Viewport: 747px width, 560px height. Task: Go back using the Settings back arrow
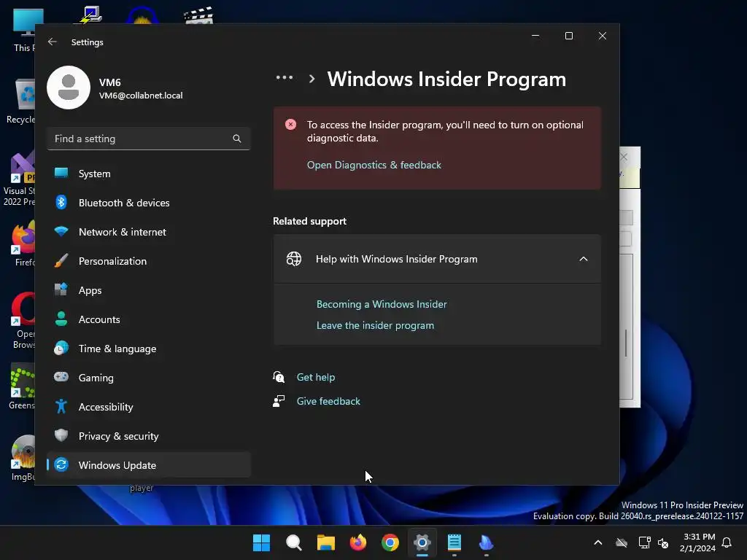(53, 42)
